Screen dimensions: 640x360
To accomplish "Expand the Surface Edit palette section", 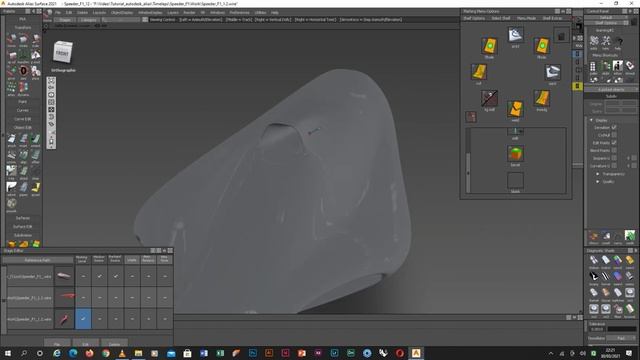I will 22,227.
